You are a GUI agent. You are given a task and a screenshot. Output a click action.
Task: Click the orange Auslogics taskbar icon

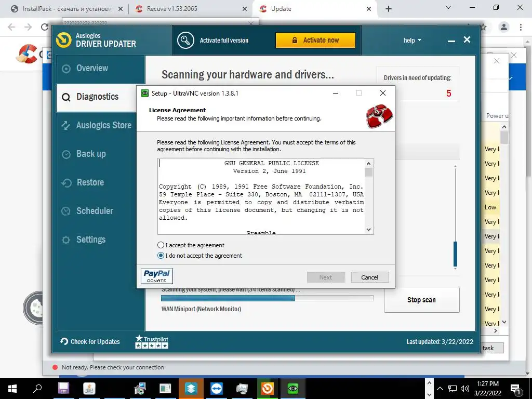pos(268,389)
